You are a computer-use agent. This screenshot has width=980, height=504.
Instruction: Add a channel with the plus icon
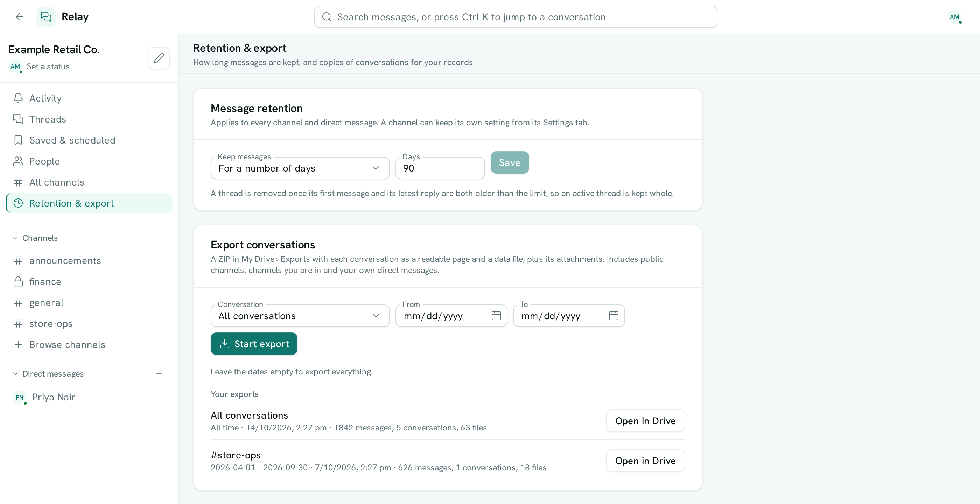[159, 238]
